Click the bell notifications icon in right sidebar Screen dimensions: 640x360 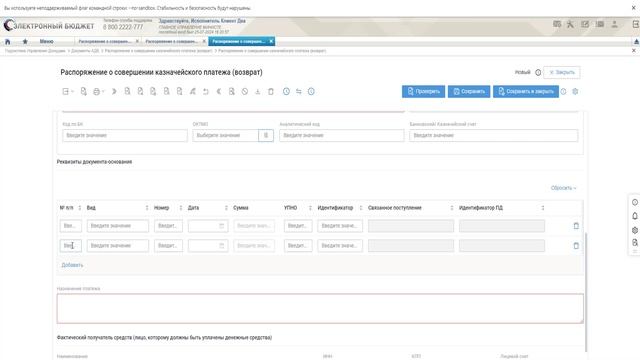[635, 216]
